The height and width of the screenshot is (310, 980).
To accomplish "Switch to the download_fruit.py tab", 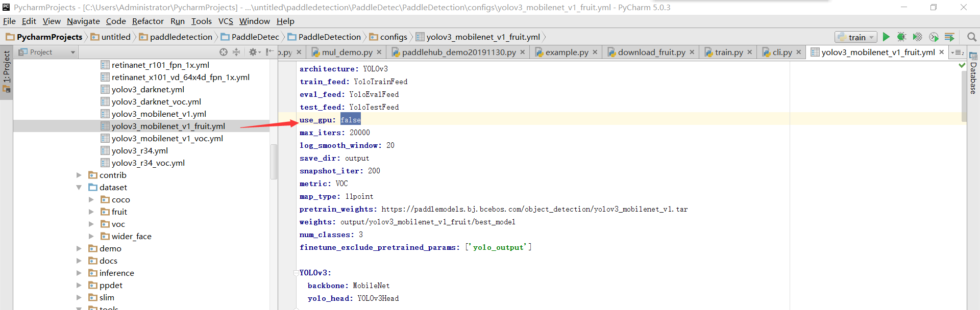I will (651, 52).
